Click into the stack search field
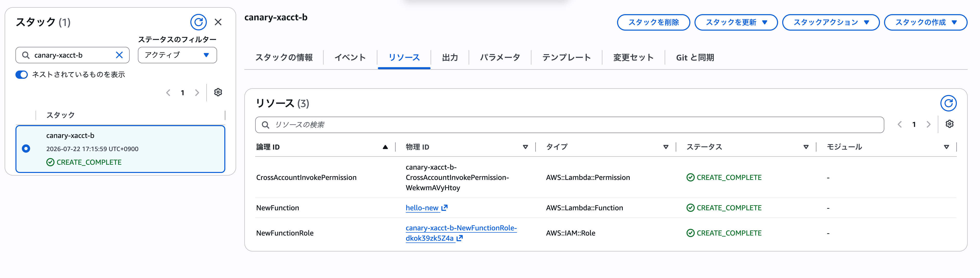Screen dimensions: 980x278 [72, 55]
